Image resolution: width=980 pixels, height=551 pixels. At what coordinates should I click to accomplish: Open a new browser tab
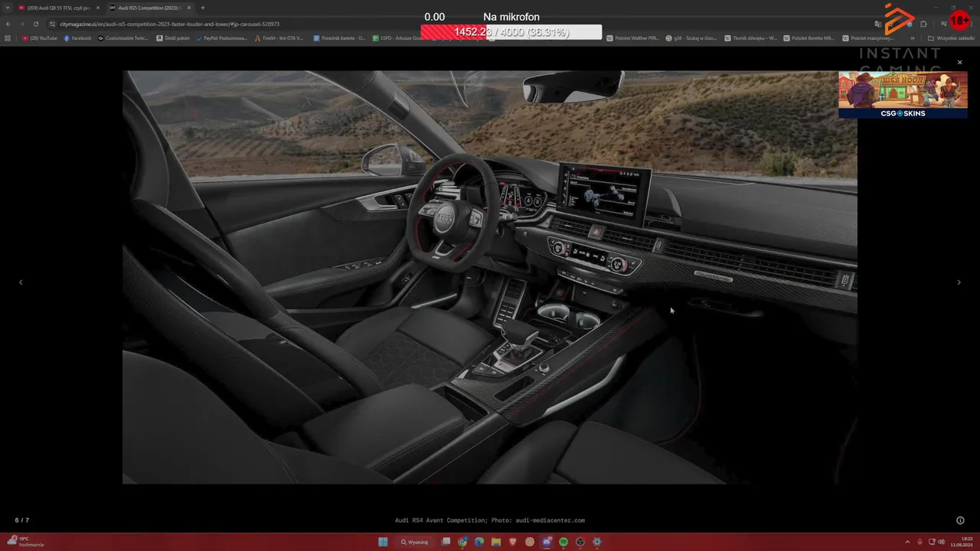(203, 8)
